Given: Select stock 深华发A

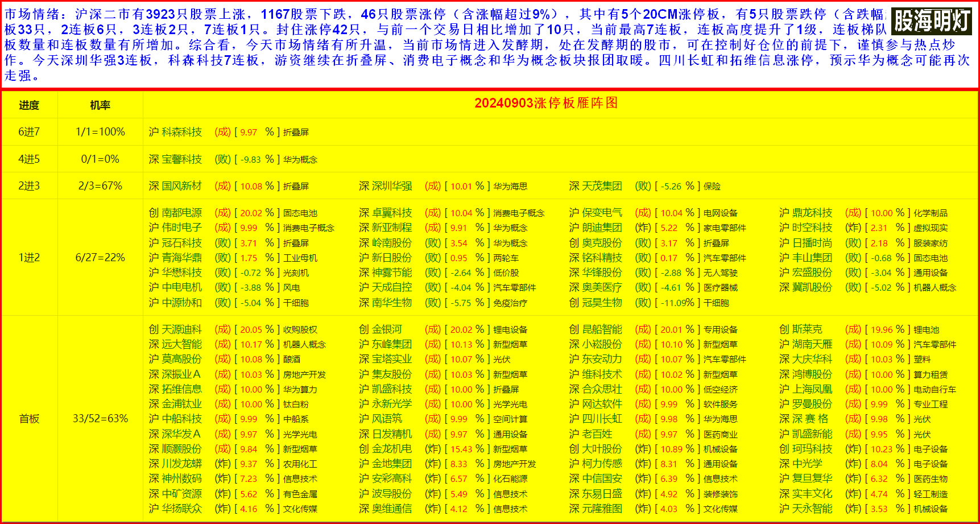Looking at the screenshot, I should pos(181,434).
